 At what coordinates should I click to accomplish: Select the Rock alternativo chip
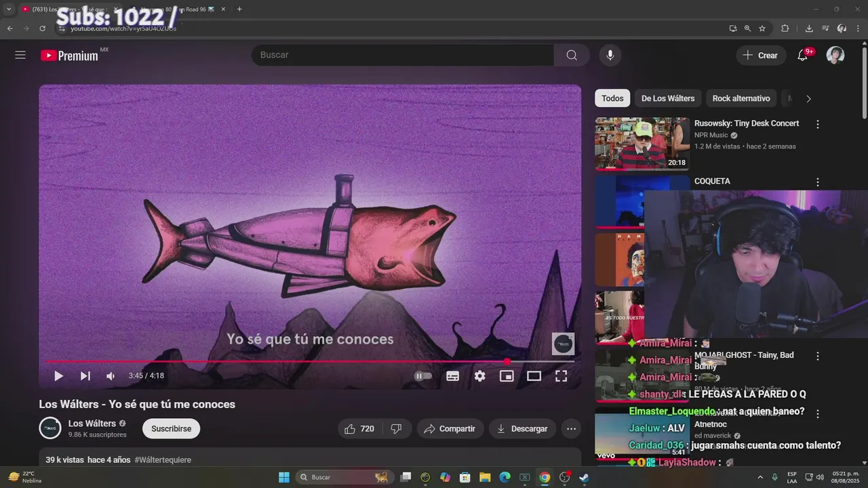tap(741, 98)
